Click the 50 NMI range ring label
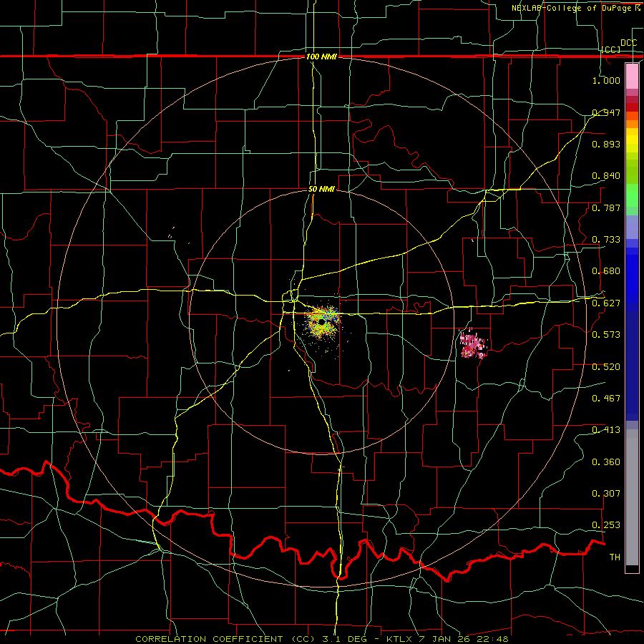644x644 pixels. 321,190
